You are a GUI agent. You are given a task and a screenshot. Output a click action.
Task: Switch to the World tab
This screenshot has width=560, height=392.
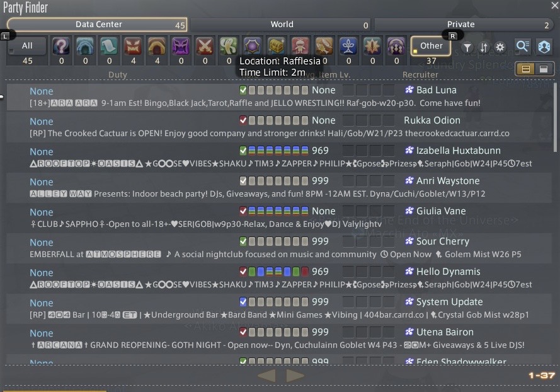pos(281,25)
